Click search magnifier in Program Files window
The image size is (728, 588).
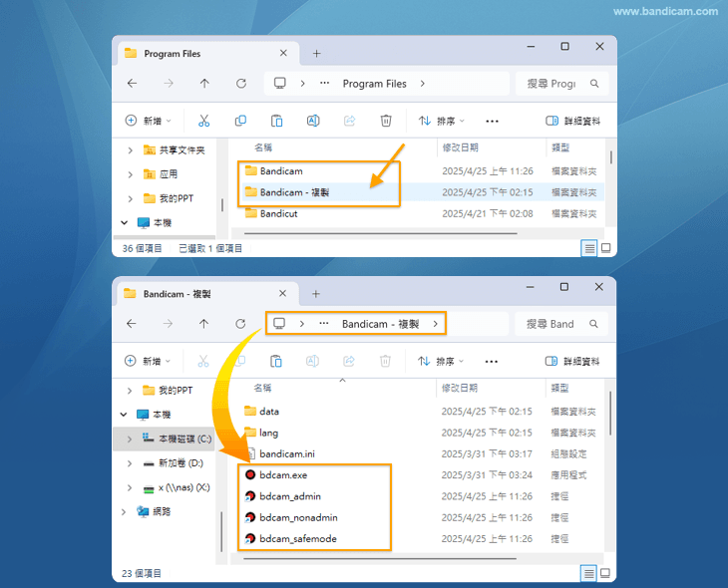(594, 84)
